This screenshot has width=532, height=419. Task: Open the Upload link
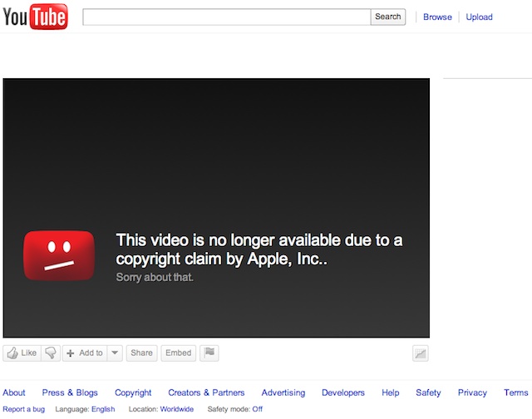(479, 17)
